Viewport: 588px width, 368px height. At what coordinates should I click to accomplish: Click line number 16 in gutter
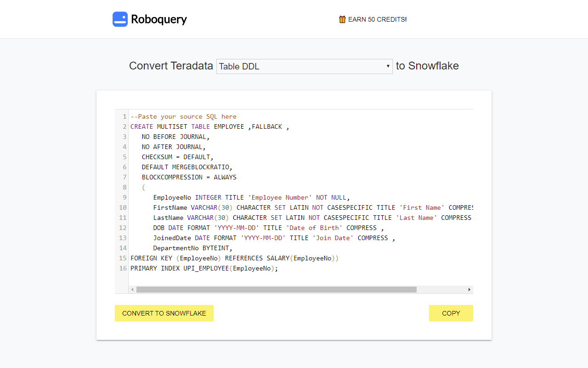[123, 268]
